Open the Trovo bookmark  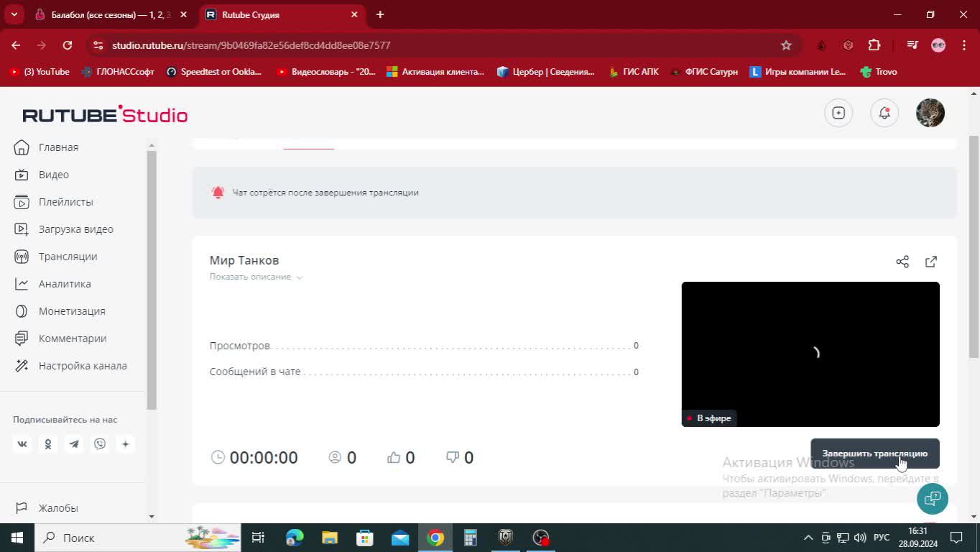click(878, 72)
